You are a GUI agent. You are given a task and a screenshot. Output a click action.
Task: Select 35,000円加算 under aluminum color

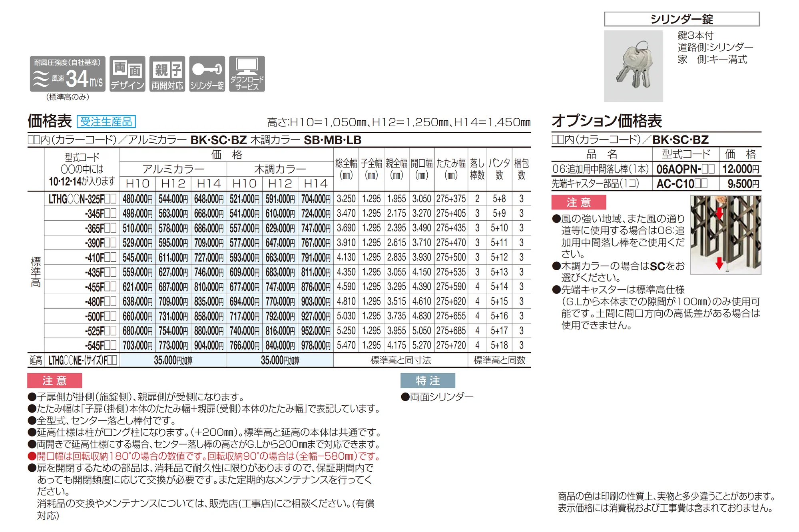pos(173,360)
